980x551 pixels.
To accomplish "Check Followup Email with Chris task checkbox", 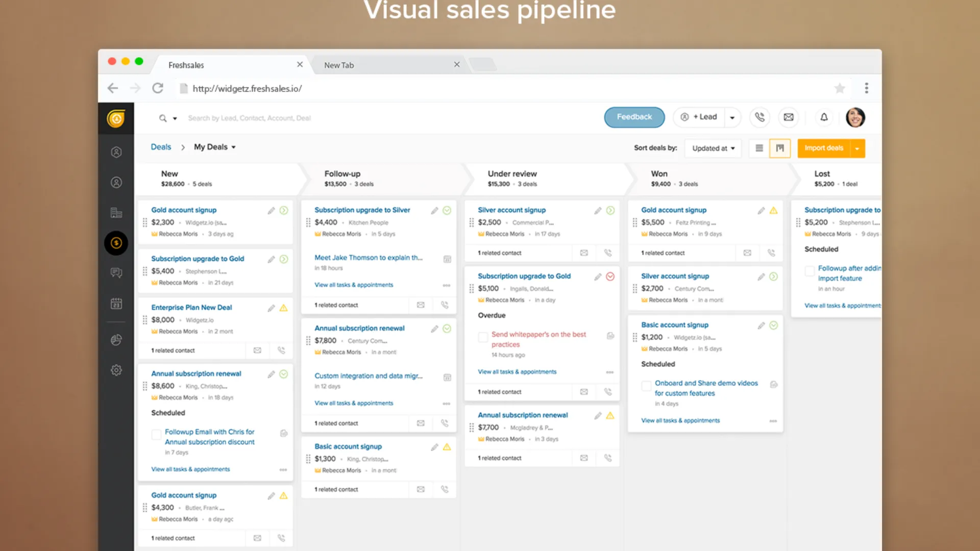I will [x=156, y=435].
